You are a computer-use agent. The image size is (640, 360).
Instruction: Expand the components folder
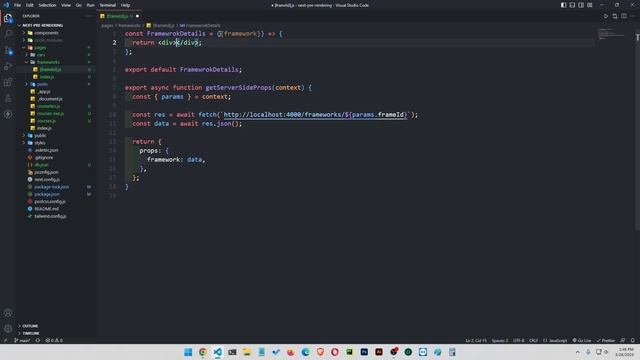tap(46, 33)
